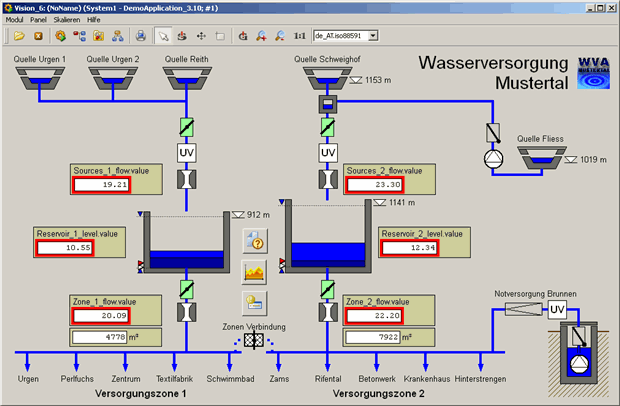The height and width of the screenshot is (406, 620).
Task: Zoom out with the magnifier minus icon
Action: [280, 36]
